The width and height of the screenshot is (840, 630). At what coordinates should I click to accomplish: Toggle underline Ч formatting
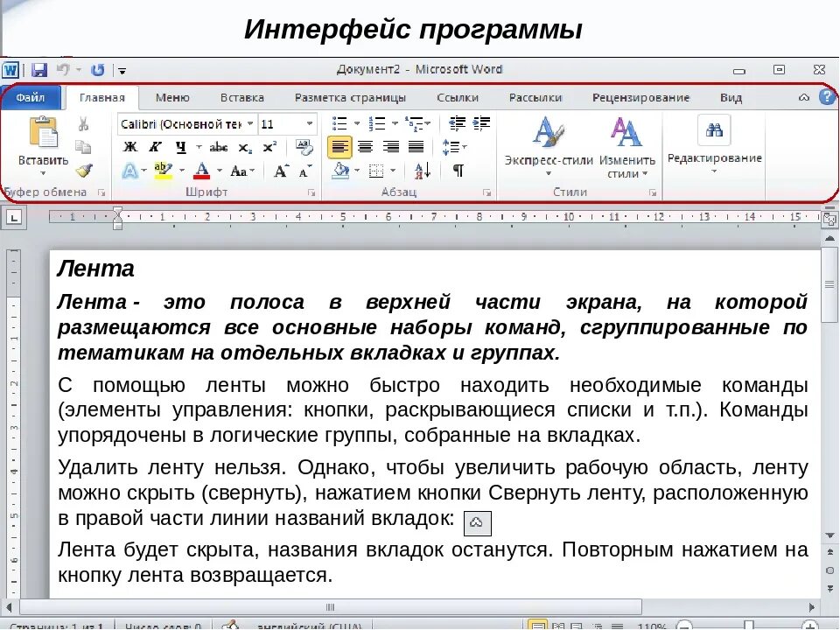[x=181, y=147]
